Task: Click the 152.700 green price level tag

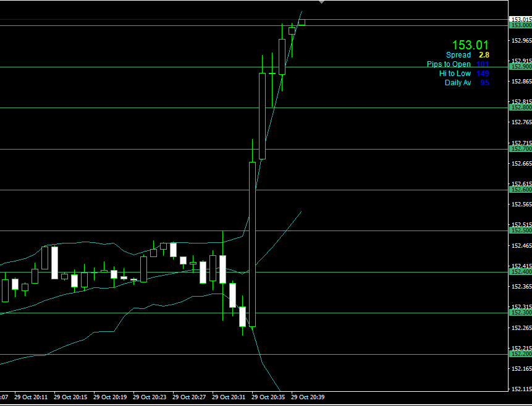Action: coord(520,149)
